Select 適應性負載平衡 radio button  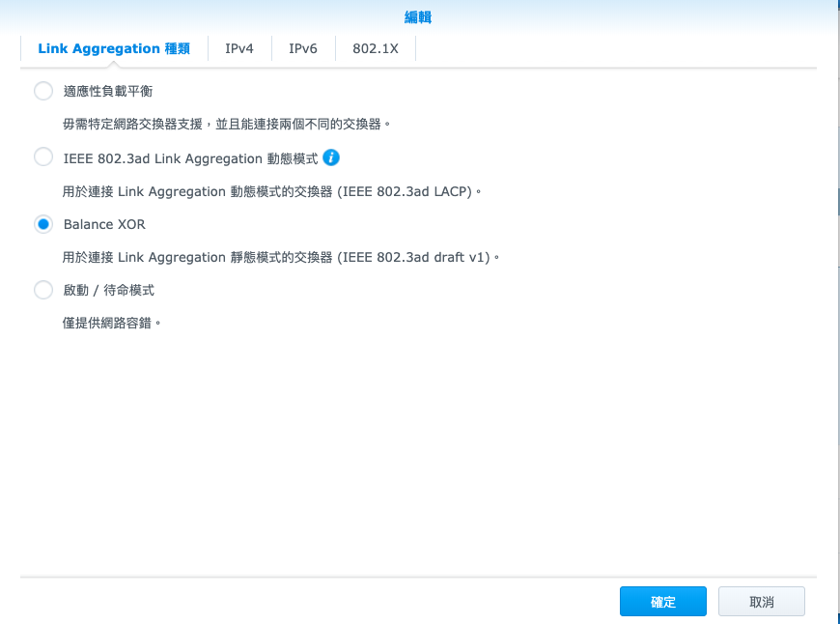43,91
